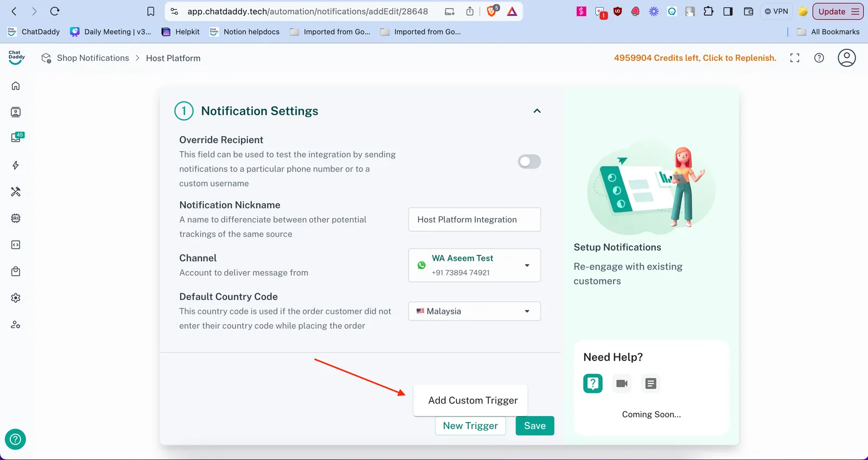Click the Save button
The height and width of the screenshot is (460, 868).
pyautogui.click(x=534, y=426)
